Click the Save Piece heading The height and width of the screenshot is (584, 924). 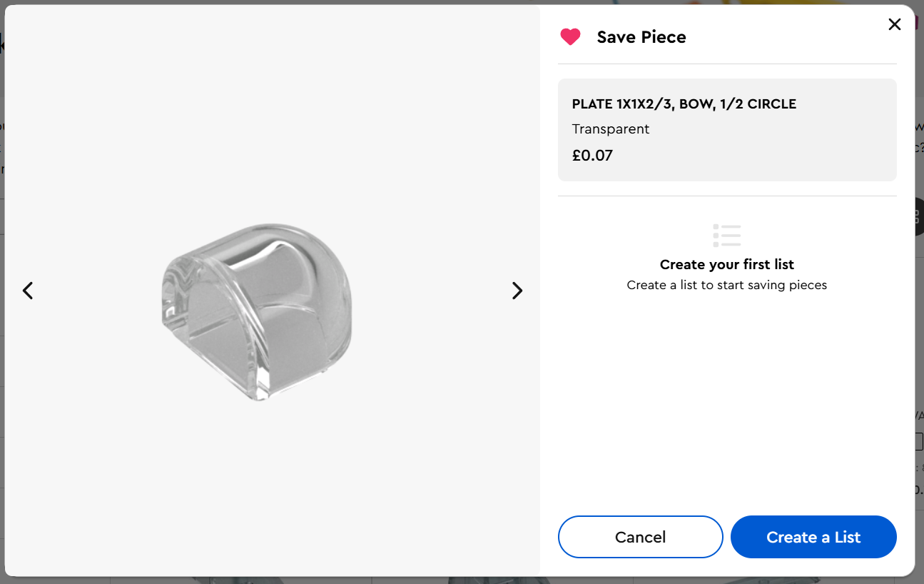(x=641, y=37)
